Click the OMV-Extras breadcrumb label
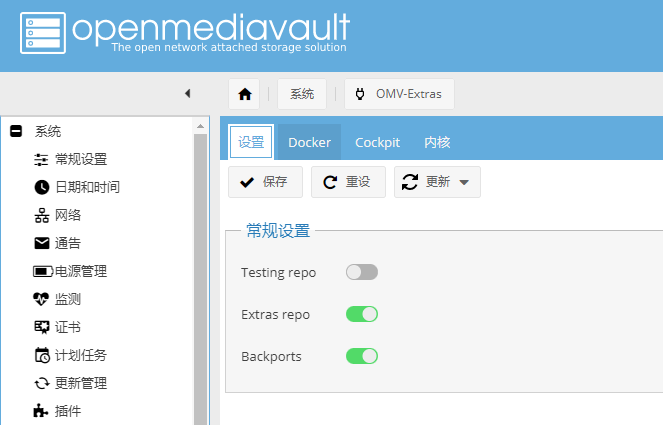Screen dimensions: 663x425 tap(409, 94)
